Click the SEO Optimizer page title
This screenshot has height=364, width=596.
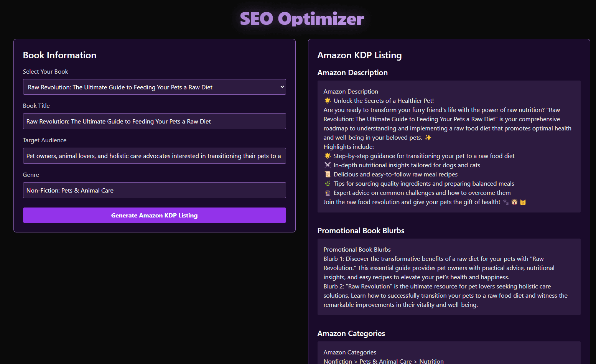tap(301, 18)
